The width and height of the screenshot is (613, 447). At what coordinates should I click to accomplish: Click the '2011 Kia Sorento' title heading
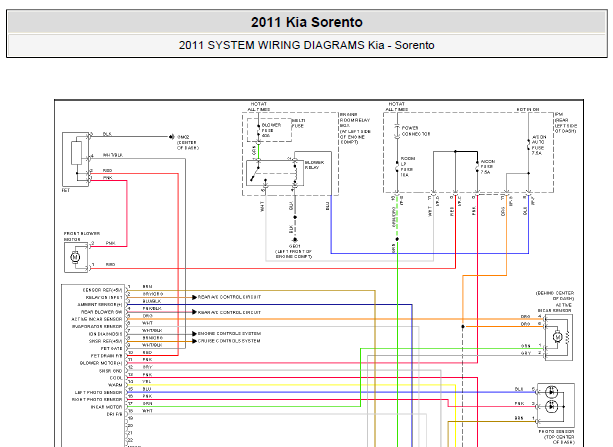tap(307, 22)
